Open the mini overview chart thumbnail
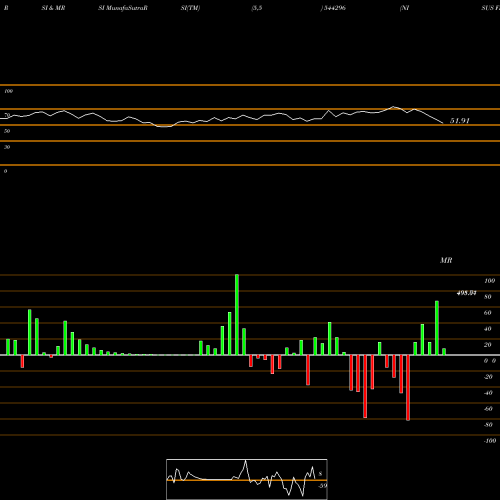500x500 pixels. 247,479
